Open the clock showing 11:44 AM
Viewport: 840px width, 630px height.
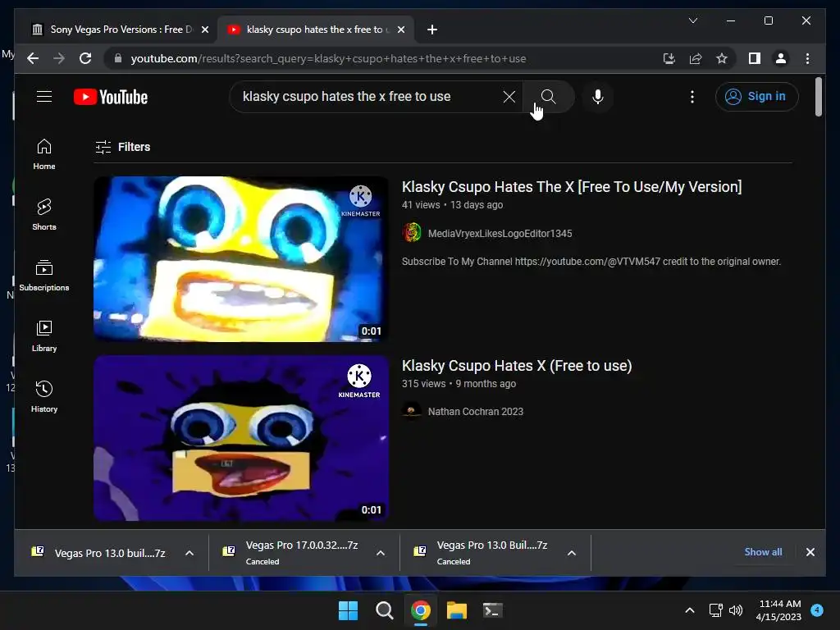tap(779, 610)
